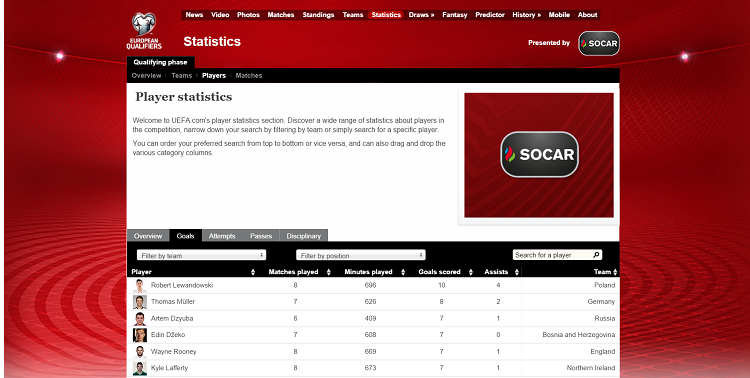This screenshot has height=378, width=750.
Task: Open Teams in top navigation bar
Action: (x=353, y=15)
